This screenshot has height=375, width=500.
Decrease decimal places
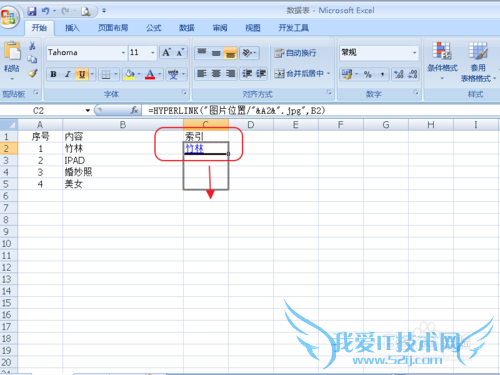tap(413, 74)
